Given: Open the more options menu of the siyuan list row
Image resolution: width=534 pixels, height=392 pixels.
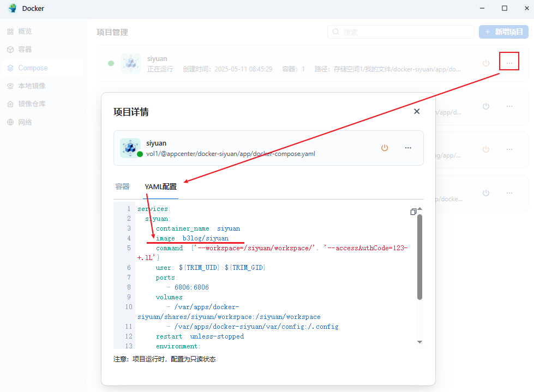Looking at the screenshot, I should tap(509, 63).
